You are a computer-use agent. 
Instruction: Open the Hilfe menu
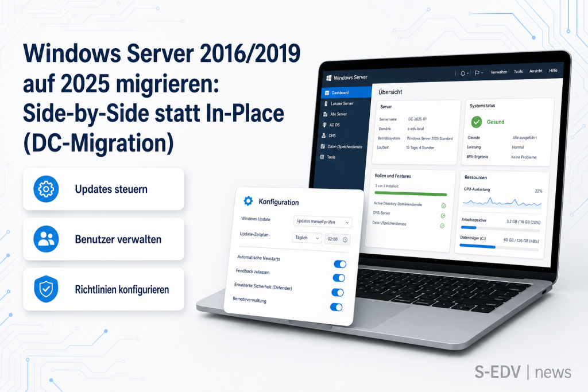coord(553,71)
